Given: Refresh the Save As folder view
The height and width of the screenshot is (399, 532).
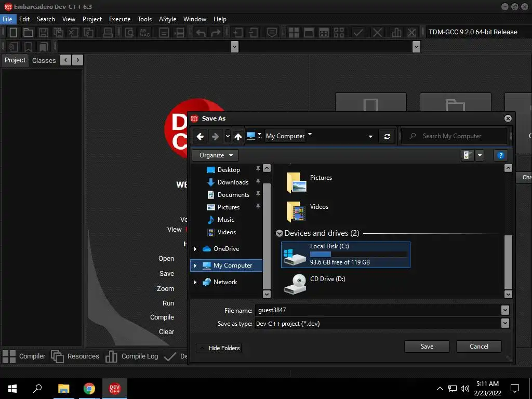Looking at the screenshot, I should click(x=387, y=137).
